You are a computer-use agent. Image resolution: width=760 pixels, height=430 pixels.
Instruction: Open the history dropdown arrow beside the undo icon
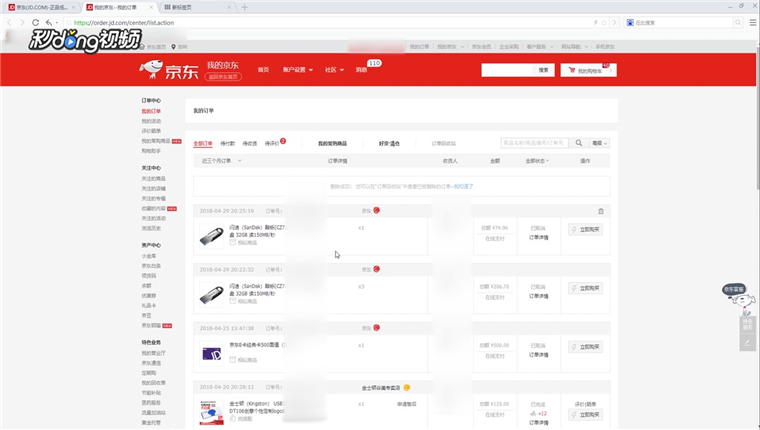(57, 22)
